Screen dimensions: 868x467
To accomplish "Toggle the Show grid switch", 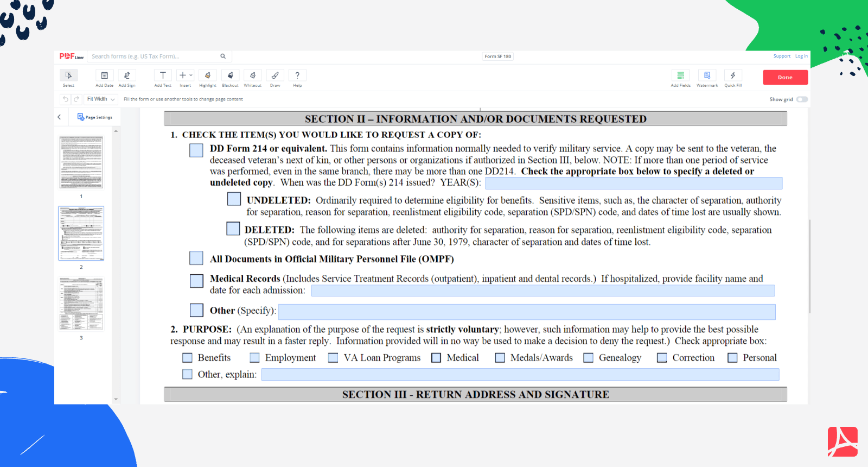I will click(802, 99).
